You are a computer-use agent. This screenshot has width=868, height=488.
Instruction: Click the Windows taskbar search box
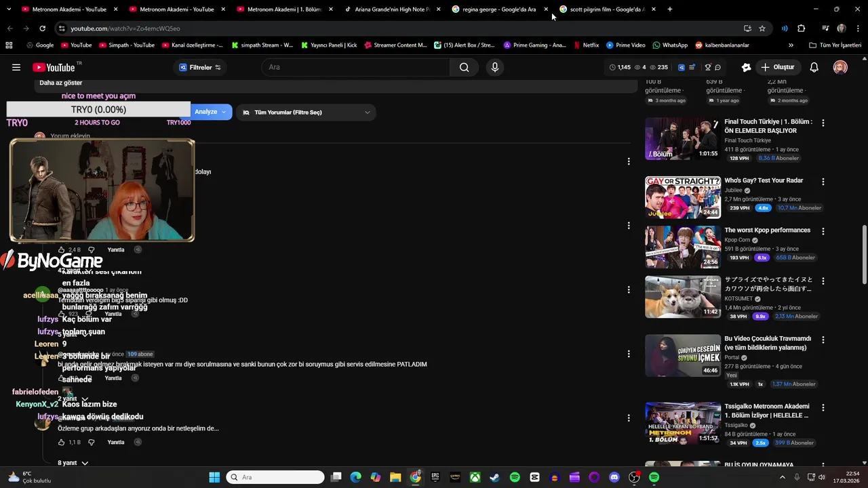[275, 477]
